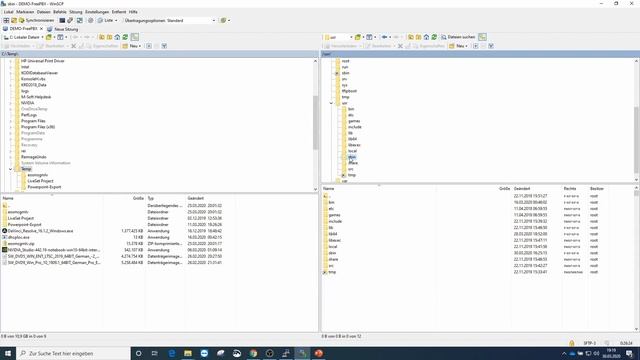This screenshot has height=360, width=640.
Task: Select dhcploc.exe in the local file list
Action: 18,237
